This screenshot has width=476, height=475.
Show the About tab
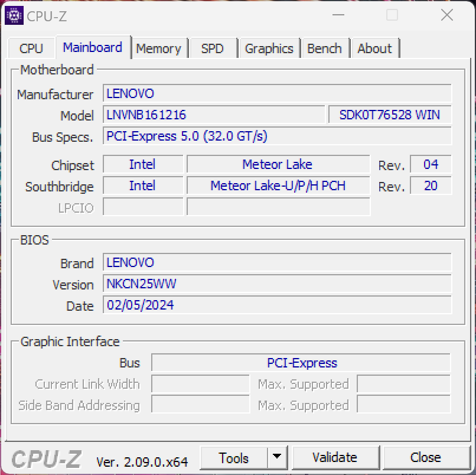[374, 48]
